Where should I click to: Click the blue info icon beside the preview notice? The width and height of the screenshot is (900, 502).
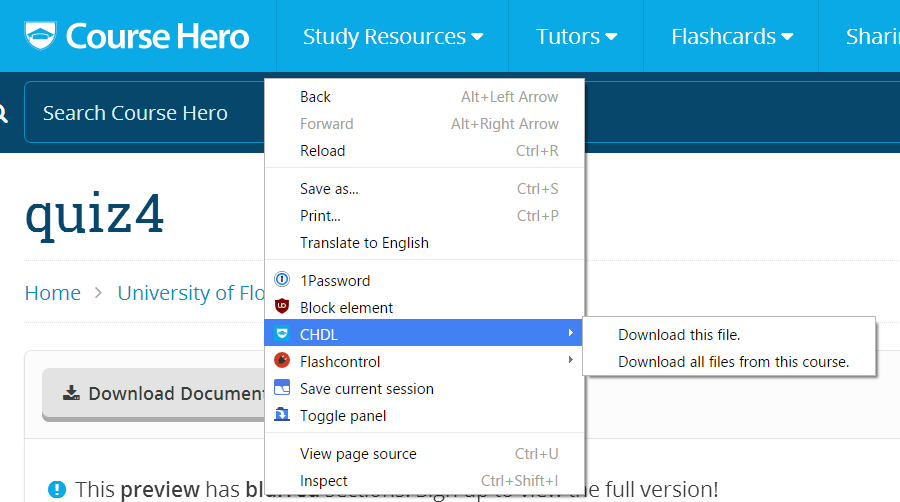coord(57,489)
